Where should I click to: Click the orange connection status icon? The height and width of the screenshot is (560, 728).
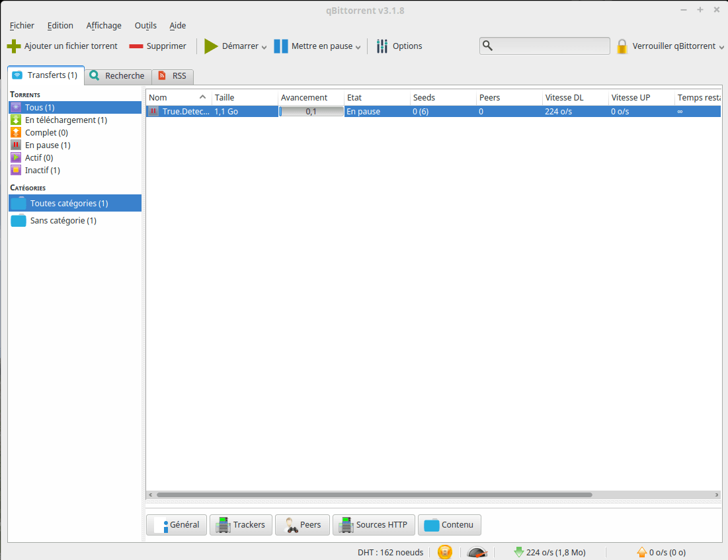pyautogui.click(x=445, y=552)
